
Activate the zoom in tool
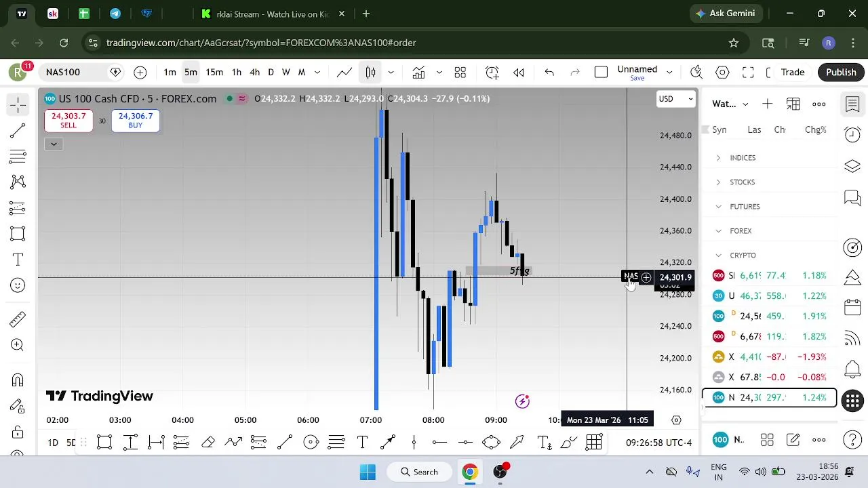tap(18, 345)
